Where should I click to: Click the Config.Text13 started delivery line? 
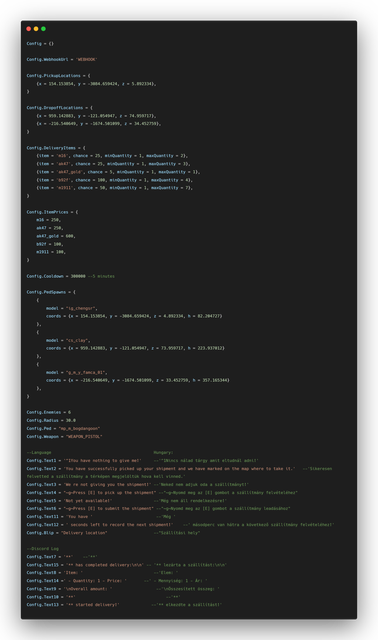(124, 604)
